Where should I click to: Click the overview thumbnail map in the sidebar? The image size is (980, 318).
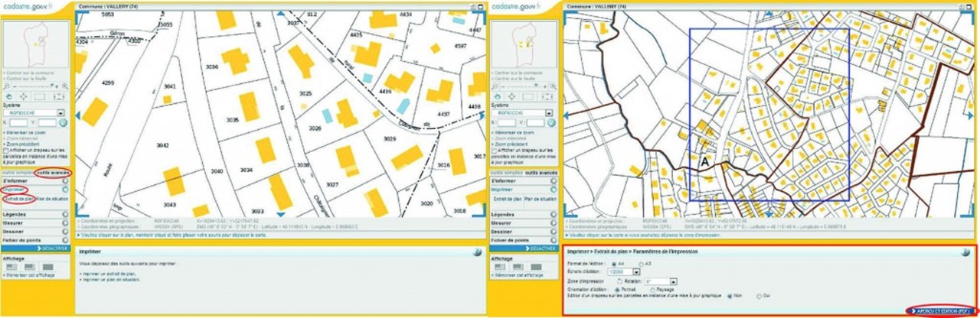coord(36,43)
